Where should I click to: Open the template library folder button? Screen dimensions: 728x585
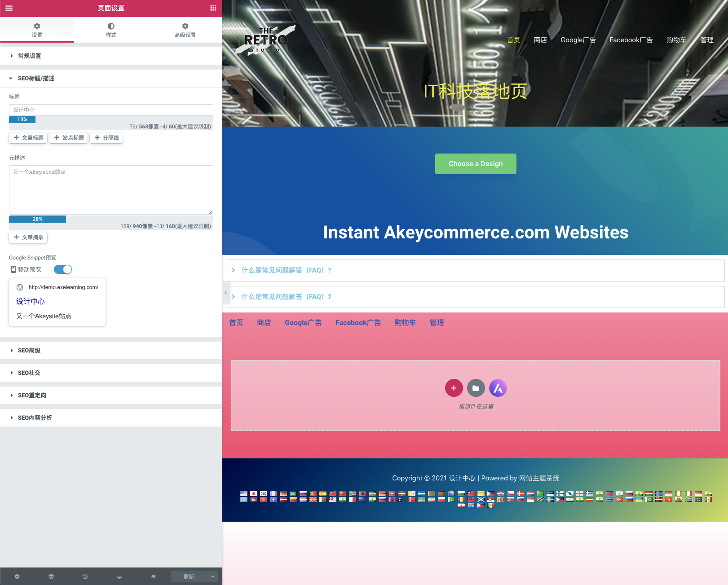pos(476,388)
